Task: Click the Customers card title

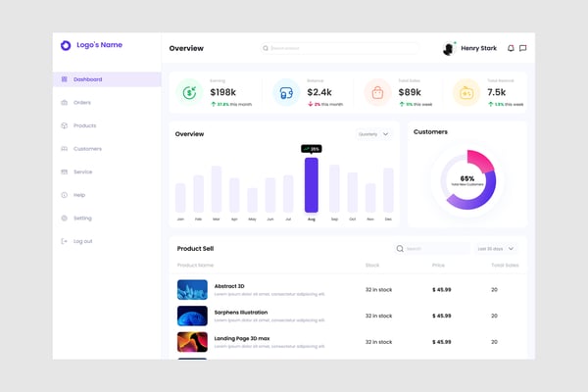Action: coord(430,132)
